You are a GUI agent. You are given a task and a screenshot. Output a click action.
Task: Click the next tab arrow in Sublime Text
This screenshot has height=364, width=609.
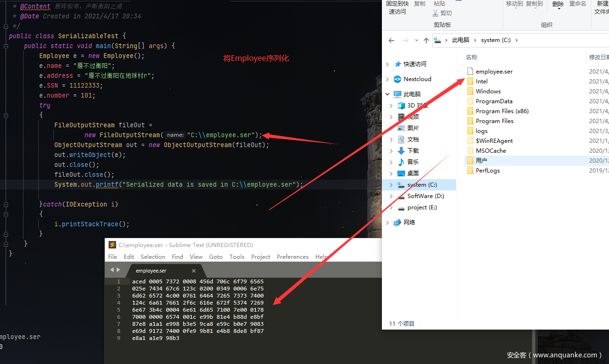118,270
